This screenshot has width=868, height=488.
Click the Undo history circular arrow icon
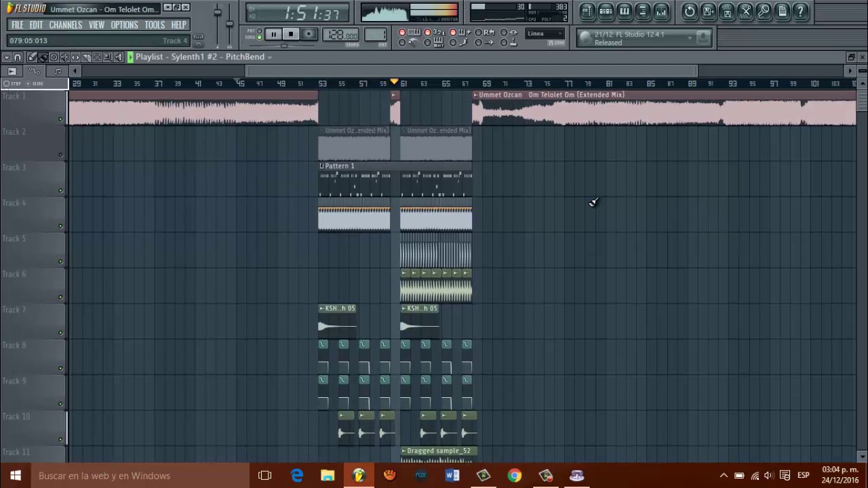coord(690,11)
